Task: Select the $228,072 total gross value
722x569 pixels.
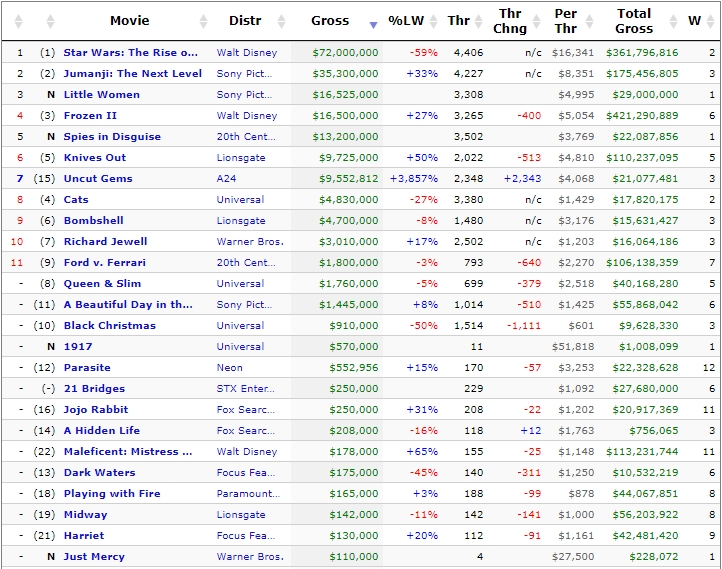Action: coord(654,557)
